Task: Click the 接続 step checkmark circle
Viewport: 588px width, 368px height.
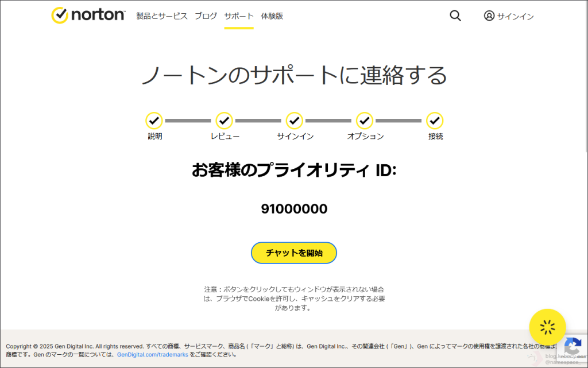Action: [x=435, y=121]
